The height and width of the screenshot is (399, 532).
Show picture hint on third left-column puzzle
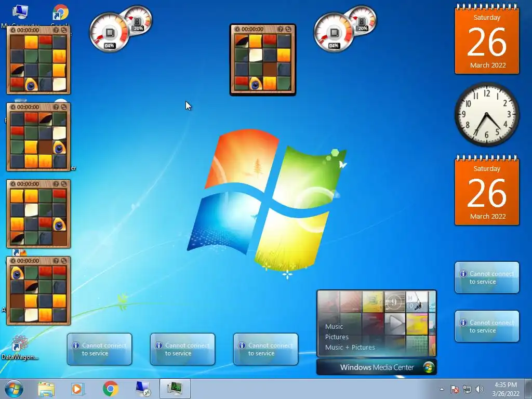tap(56, 184)
